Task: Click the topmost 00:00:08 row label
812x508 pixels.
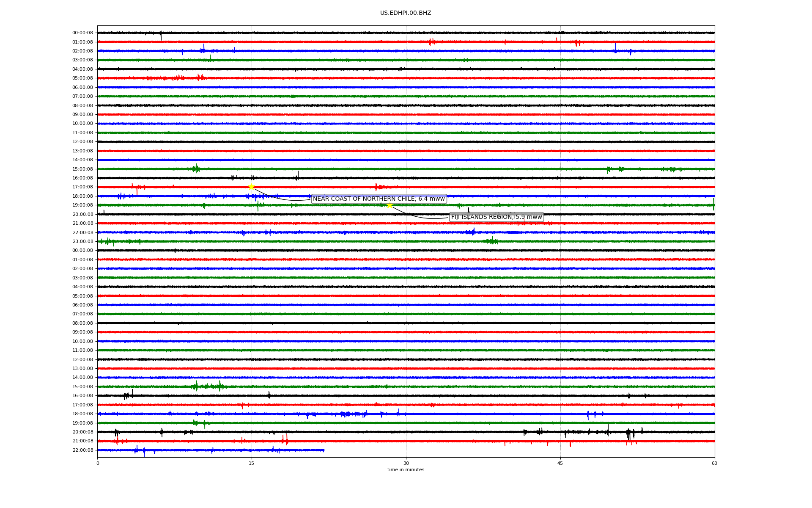Action: pyautogui.click(x=82, y=33)
